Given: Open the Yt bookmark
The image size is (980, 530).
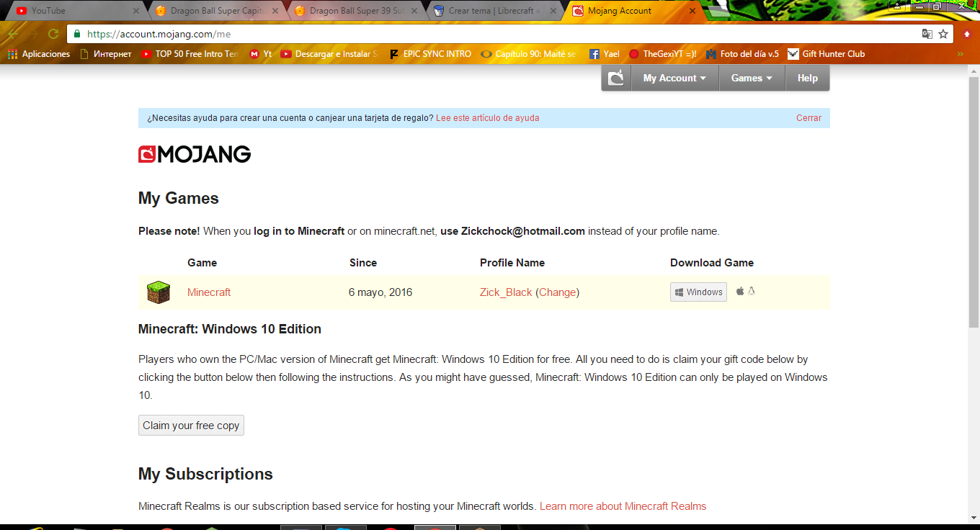Looking at the screenshot, I should [x=261, y=54].
